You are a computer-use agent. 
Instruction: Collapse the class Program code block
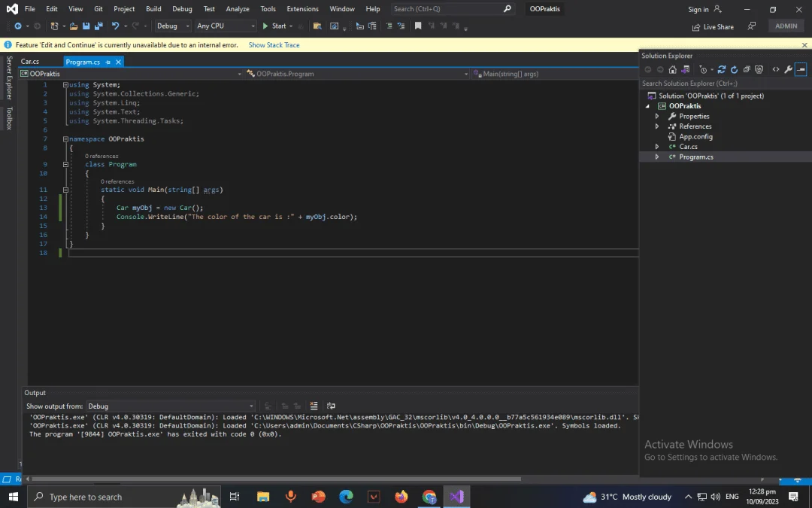pos(65,164)
